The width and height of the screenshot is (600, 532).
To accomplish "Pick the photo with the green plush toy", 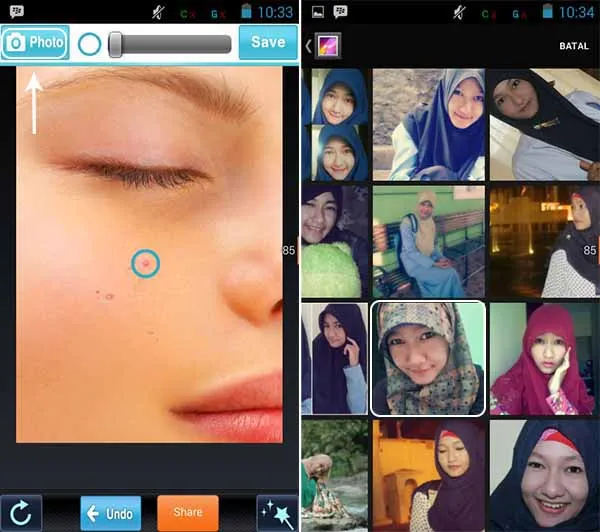I will click(335, 242).
